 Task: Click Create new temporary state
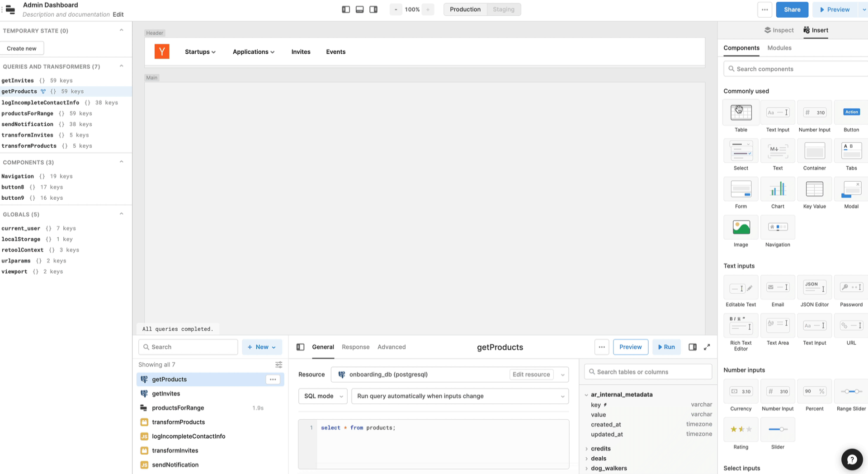(x=22, y=48)
